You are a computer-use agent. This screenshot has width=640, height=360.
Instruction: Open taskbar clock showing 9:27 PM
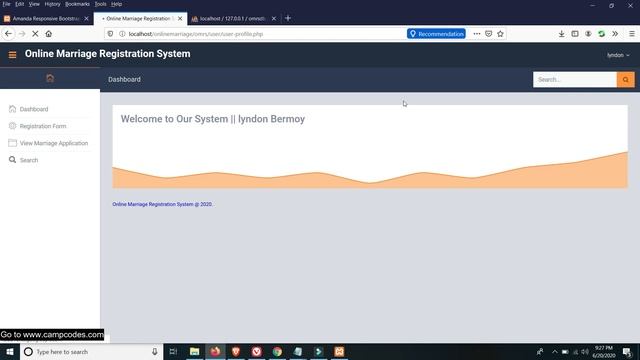(x=604, y=352)
